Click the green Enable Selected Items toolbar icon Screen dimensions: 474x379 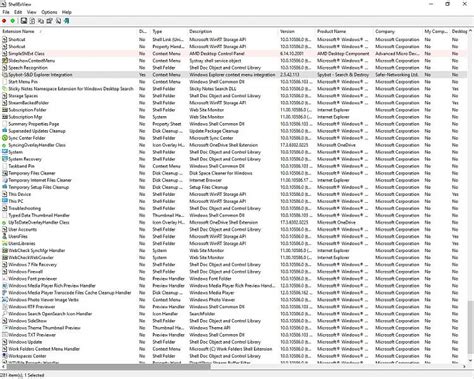[13, 21]
